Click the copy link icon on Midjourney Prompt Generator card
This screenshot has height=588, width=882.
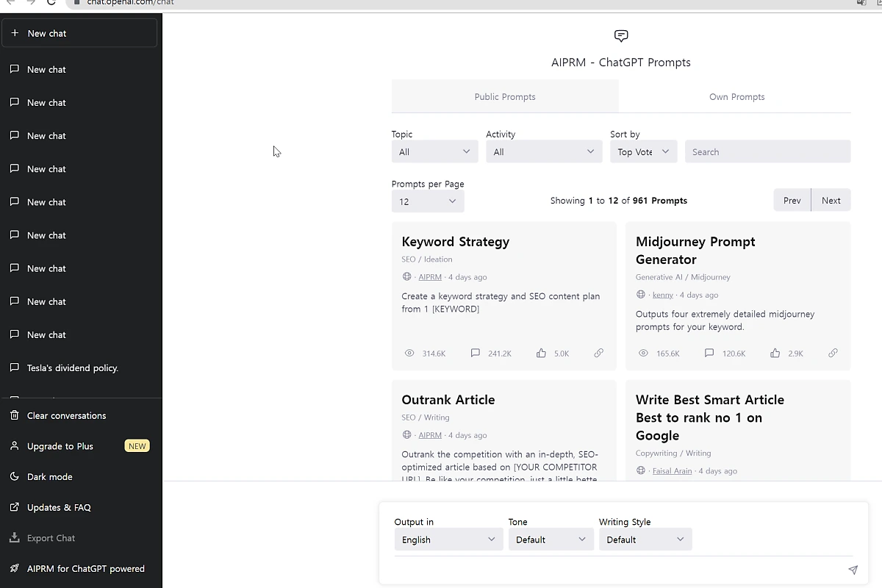pos(833,353)
